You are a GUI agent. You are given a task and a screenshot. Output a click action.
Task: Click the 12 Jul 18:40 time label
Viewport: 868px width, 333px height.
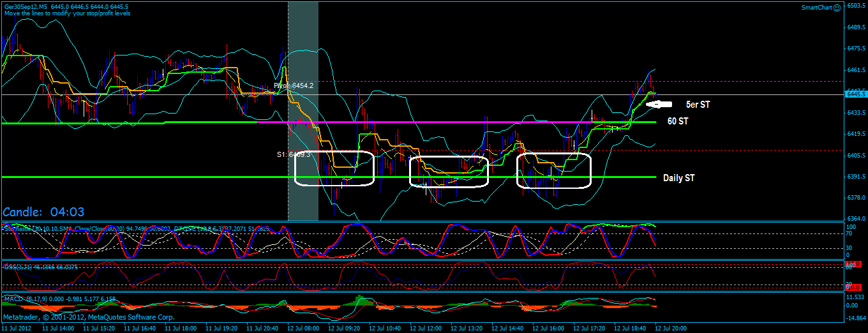(630, 329)
